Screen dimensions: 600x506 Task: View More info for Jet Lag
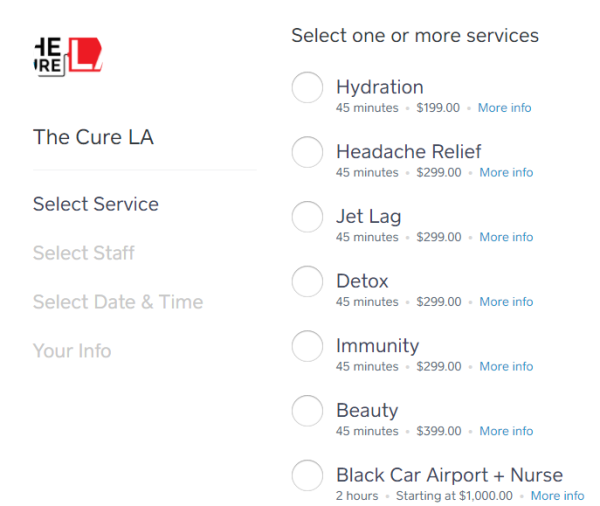tap(506, 237)
